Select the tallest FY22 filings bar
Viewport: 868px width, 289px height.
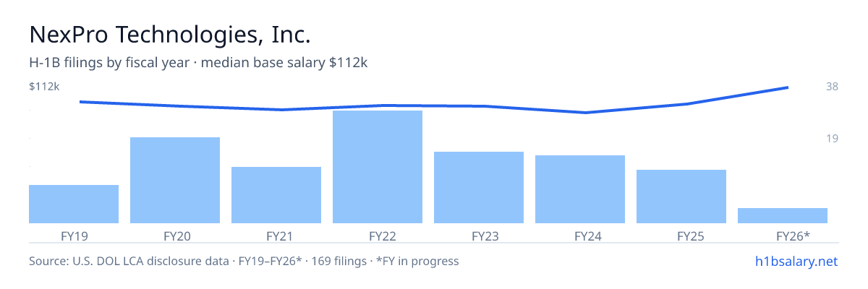(378, 167)
